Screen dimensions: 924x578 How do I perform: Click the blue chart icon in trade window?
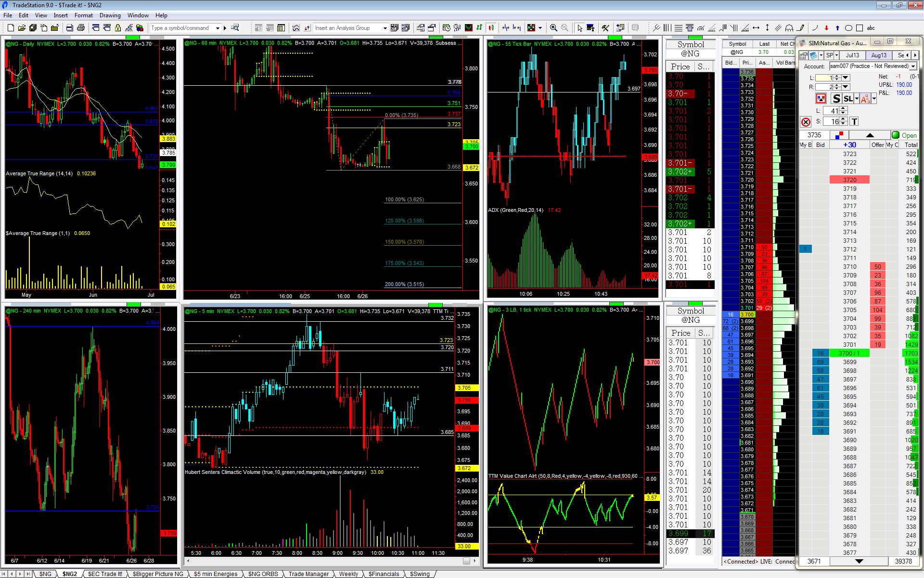[813, 55]
